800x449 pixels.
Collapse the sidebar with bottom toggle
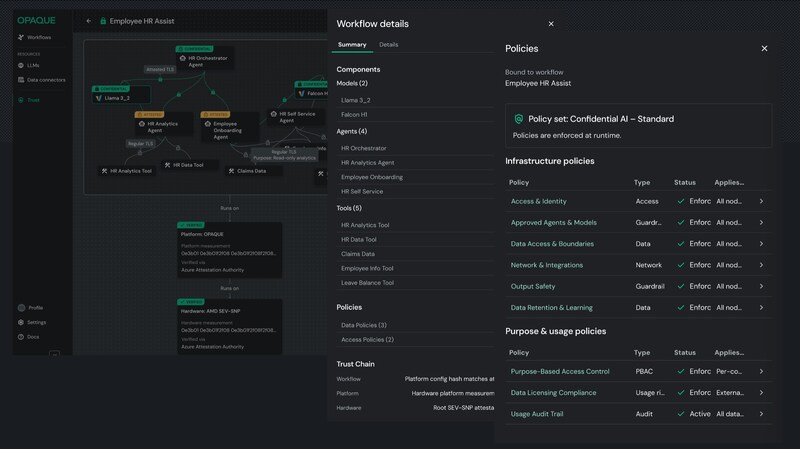coord(54,354)
